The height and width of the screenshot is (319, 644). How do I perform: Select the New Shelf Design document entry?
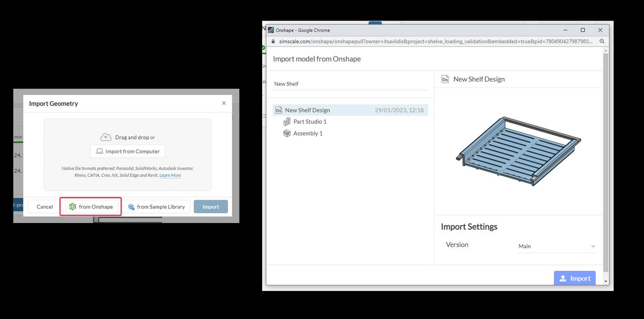(307, 110)
